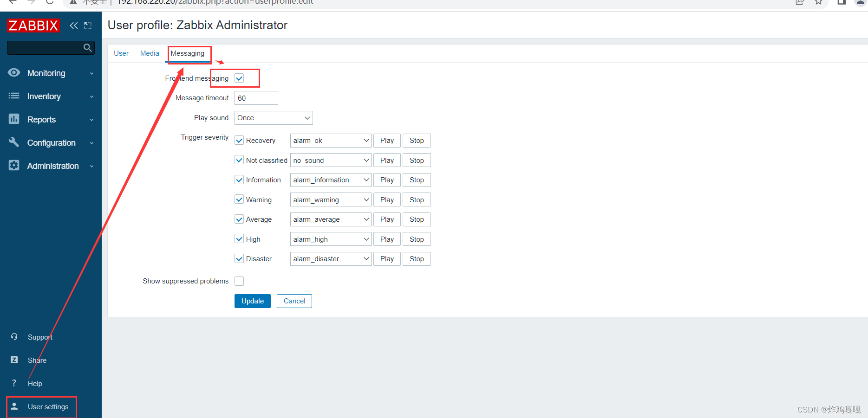Click the not-secure warning icon in address bar
Image resolution: width=868 pixels, height=418 pixels.
73,2
